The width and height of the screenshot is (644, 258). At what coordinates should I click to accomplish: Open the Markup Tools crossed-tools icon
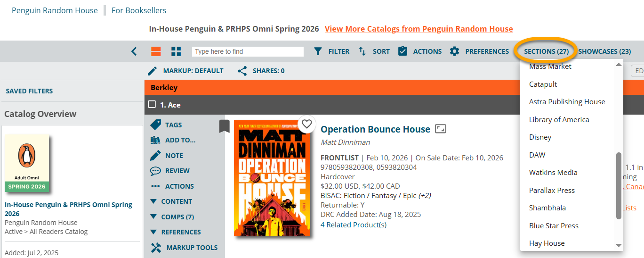tap(156, 248)
